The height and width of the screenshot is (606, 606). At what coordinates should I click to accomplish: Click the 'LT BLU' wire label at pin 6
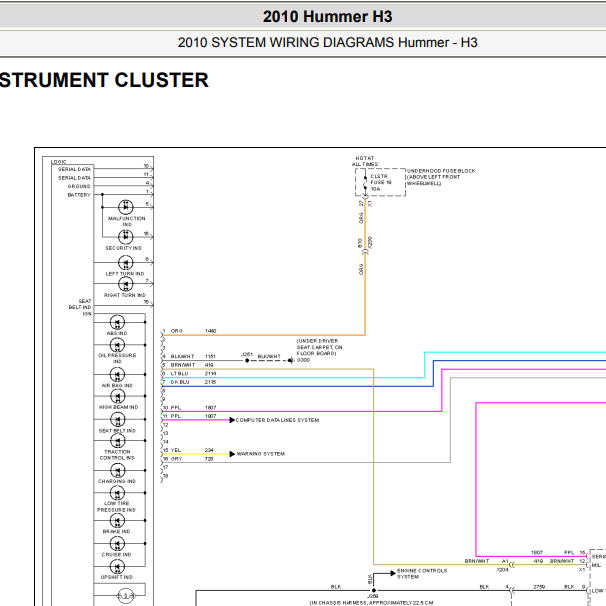179,373
